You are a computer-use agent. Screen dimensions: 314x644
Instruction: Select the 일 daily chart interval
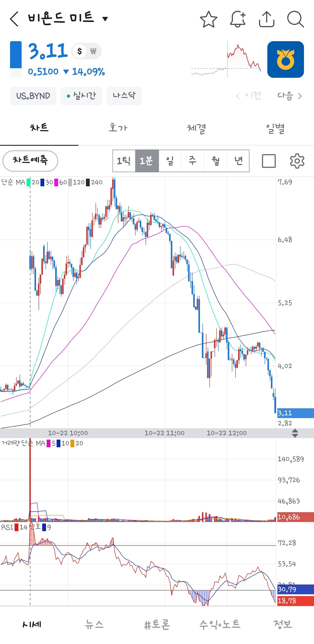coord(170,161)
